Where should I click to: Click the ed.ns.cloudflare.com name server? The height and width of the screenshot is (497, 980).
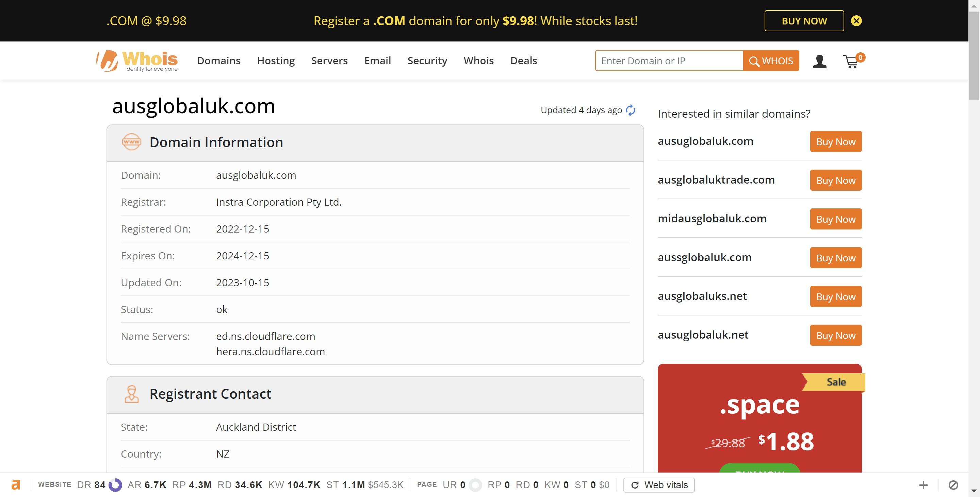pyautogui.click(x=265, y=336)
